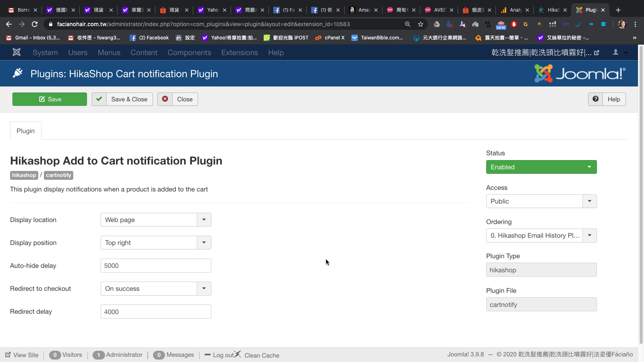Open the user account menu icon
This screenshot has width=644, height=362.
coord(615,52)
